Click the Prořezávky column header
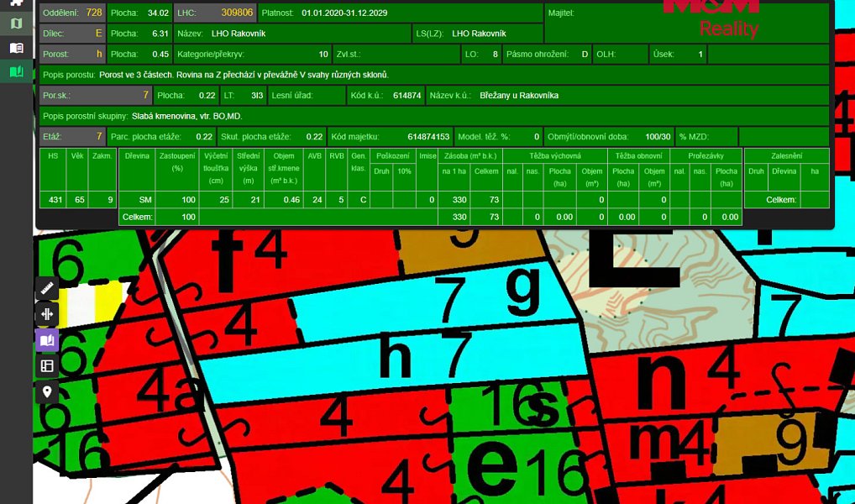Viewport: 855px width, 504px height. point(706,155)
